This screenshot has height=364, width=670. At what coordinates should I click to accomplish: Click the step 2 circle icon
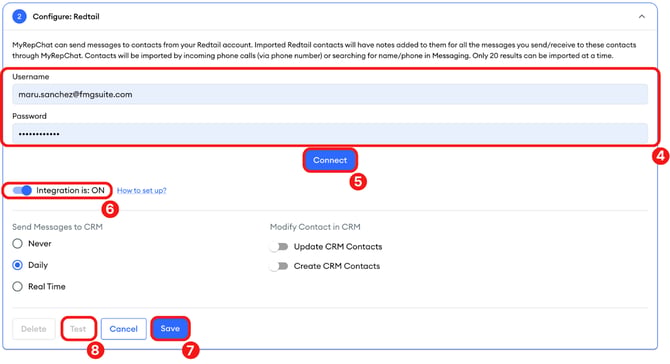(x=19, y=17)
